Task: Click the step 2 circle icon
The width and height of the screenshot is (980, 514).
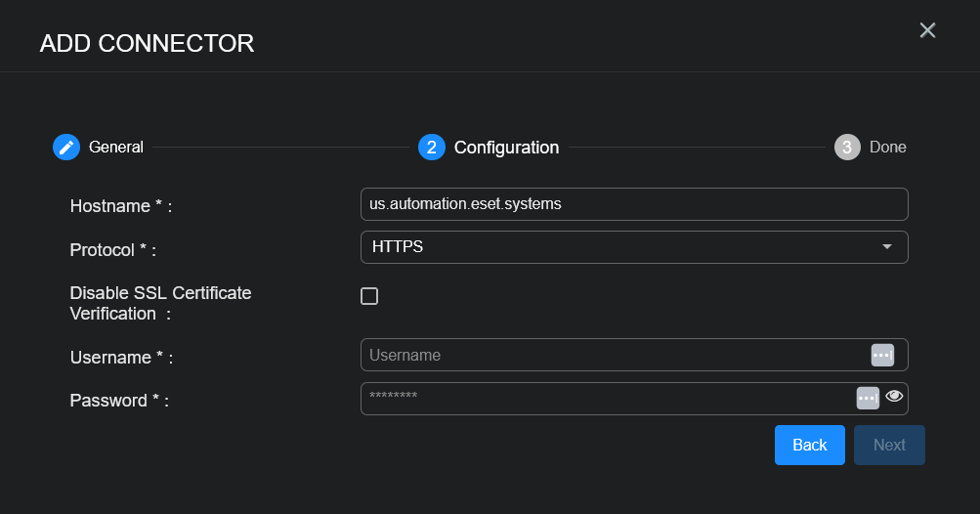Action: (x=431, y=148)
